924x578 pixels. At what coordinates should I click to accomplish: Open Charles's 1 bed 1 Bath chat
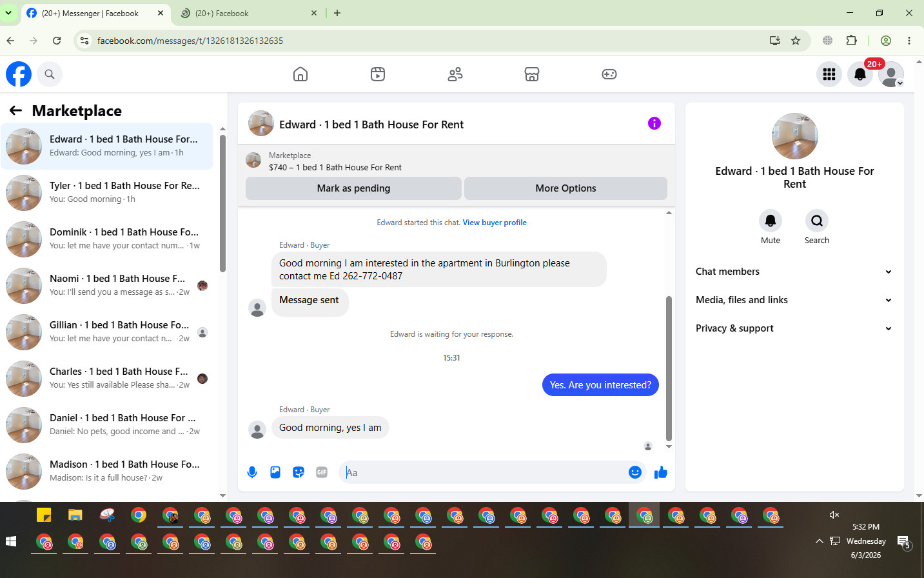point(107,379)
